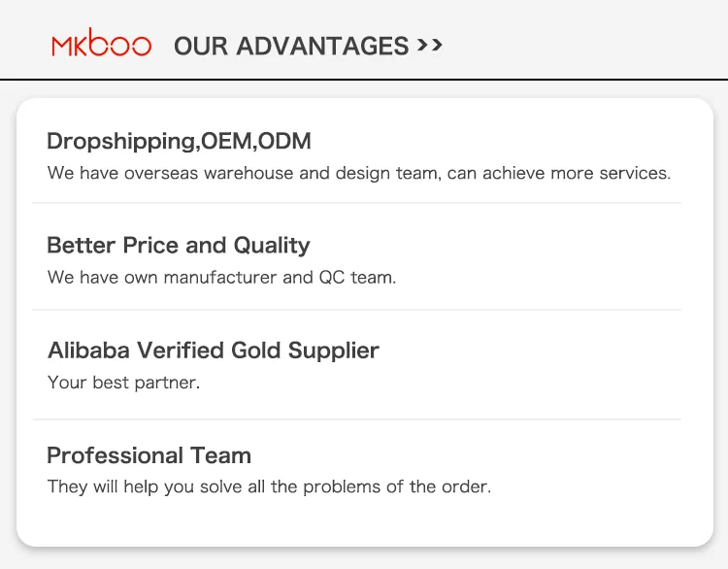This screenshot has height=569, width=728.
Task: Click the "Your best partner." line
Action: tap(123, 383)
